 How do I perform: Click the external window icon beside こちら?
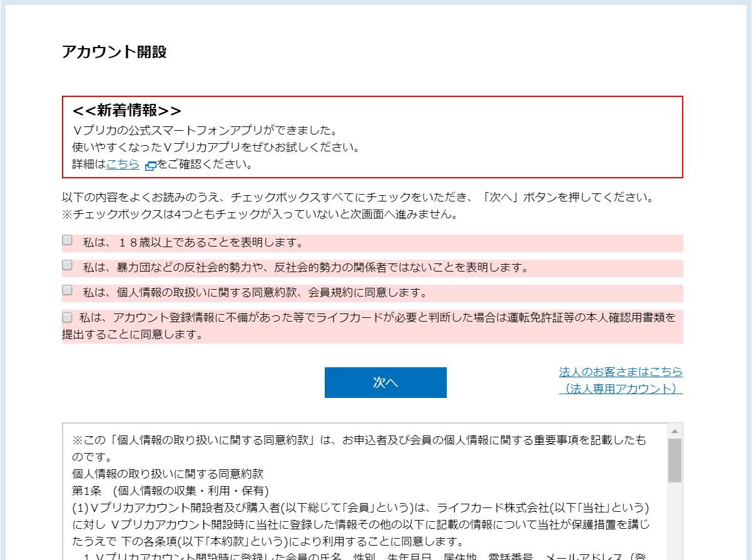[150, 166]
